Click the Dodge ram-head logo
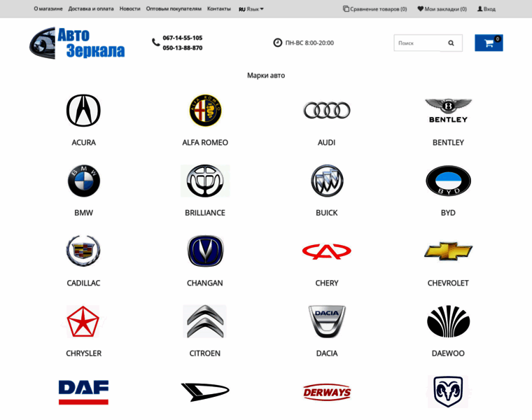 pos(448,391)
